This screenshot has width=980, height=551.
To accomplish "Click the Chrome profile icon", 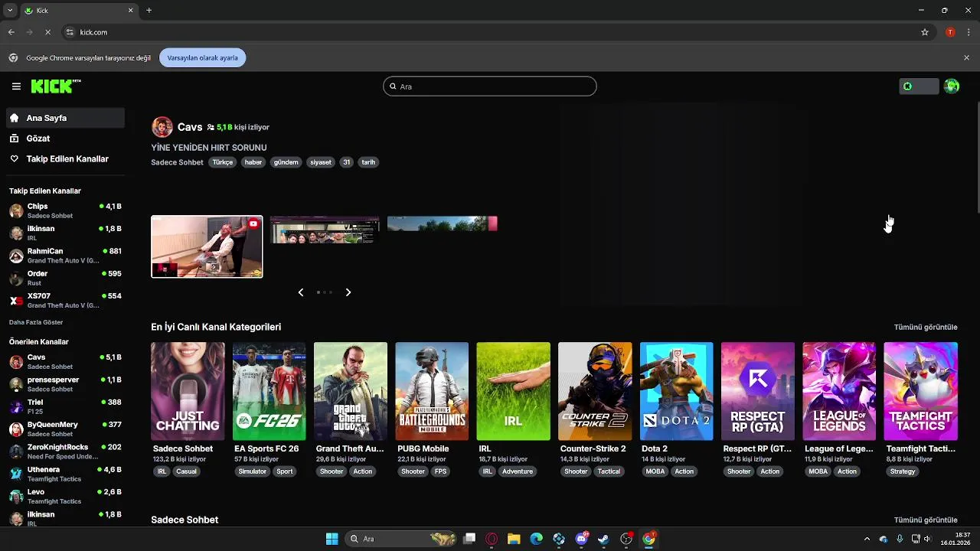I will click(950, 32).
